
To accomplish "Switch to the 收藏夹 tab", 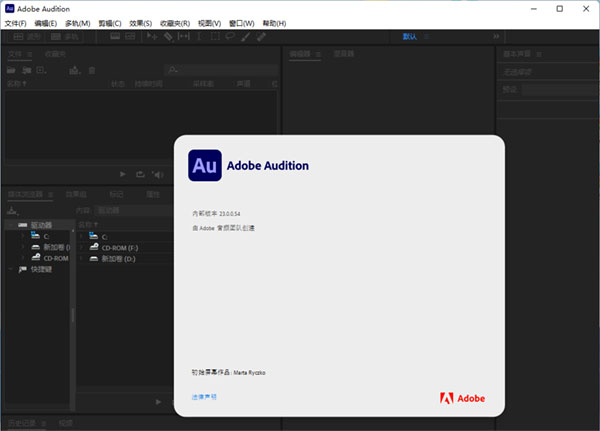I will pos(55,53).
